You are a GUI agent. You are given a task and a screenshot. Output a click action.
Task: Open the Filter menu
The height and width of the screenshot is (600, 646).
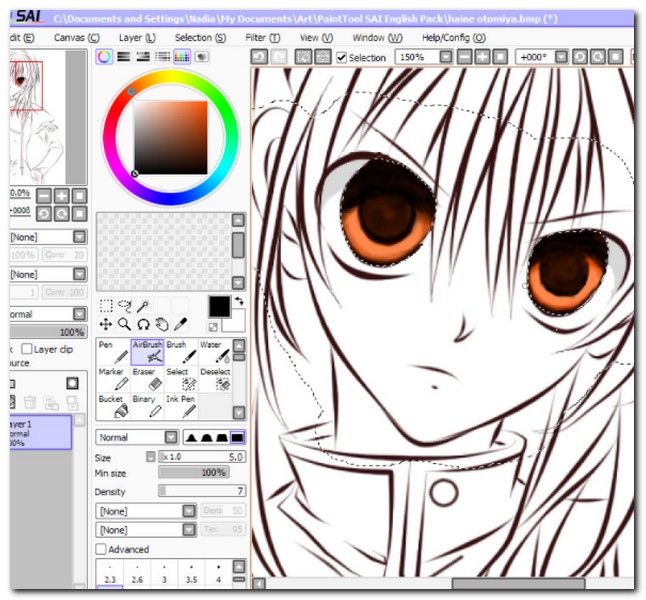(256, 37)
